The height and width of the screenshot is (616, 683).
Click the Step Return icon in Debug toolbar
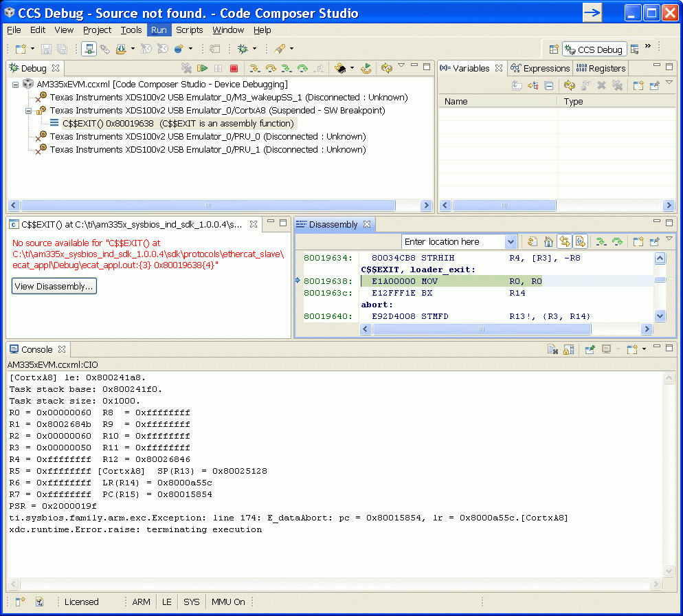pyautogui.click(x=319, y=68)
